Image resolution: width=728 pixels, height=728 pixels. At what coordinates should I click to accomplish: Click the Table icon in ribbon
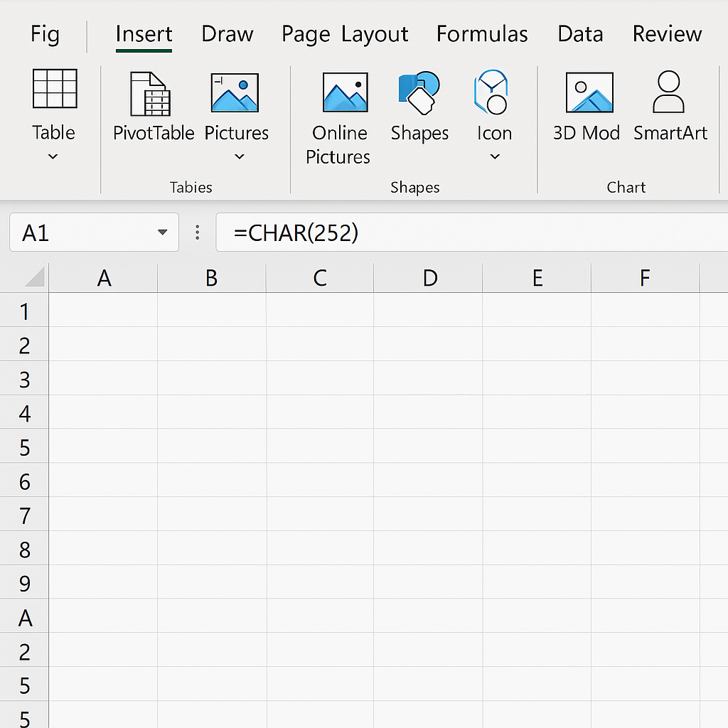point(55,90)
